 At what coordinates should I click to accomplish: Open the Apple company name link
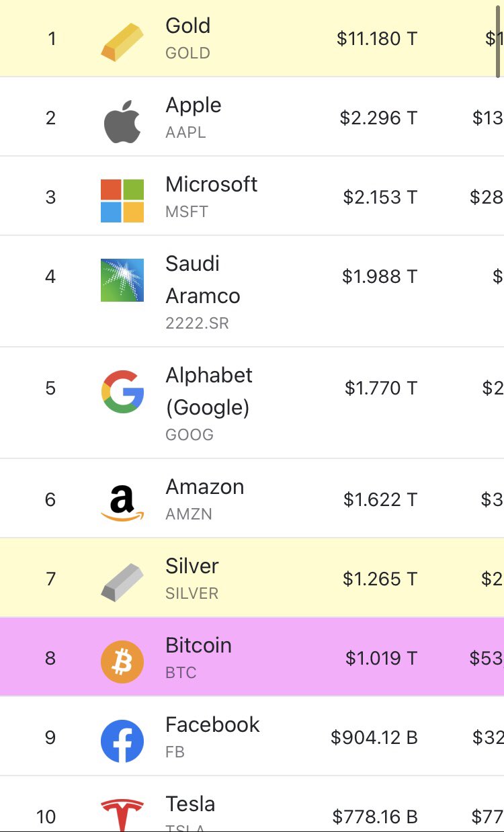[194, 105]
